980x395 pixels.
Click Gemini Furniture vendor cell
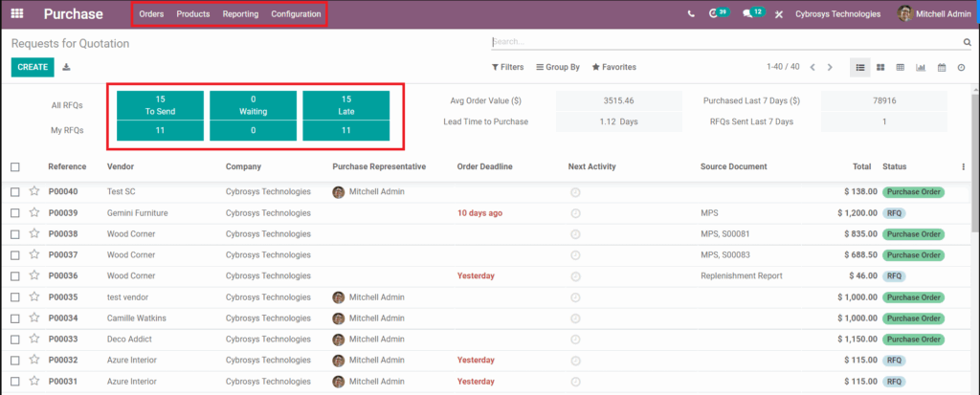[138, 213]
